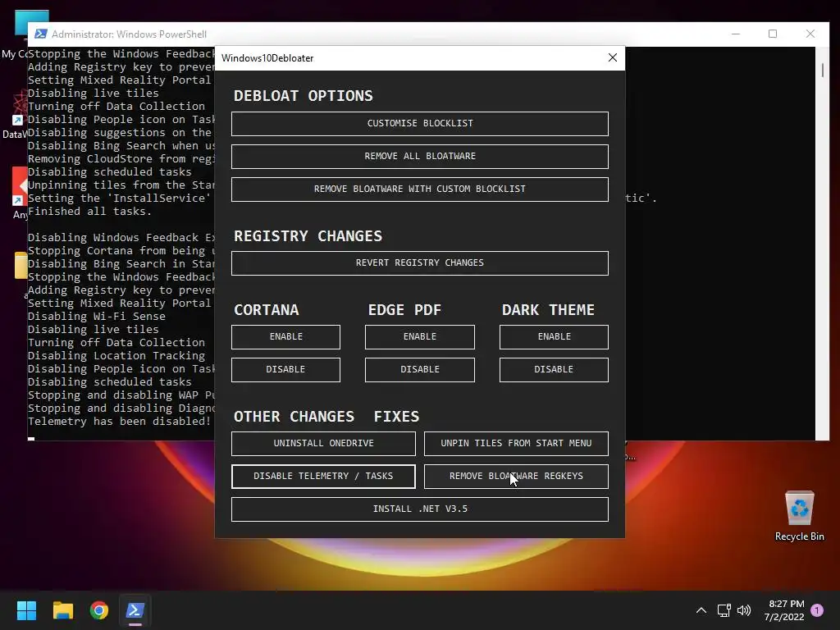Enable Edge PDF
Image resolution: width=840 pixels, height=630 pixels.
click(419, 337)
